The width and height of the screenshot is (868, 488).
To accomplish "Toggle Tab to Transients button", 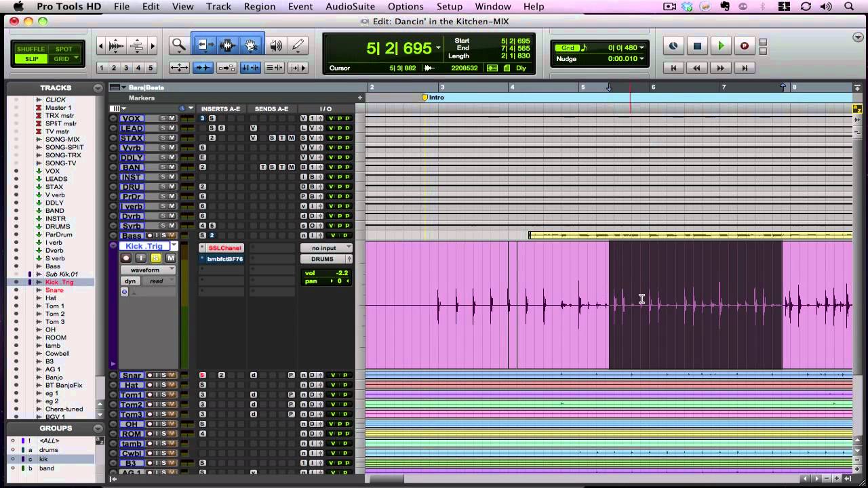I will click(x=202, y=68).
